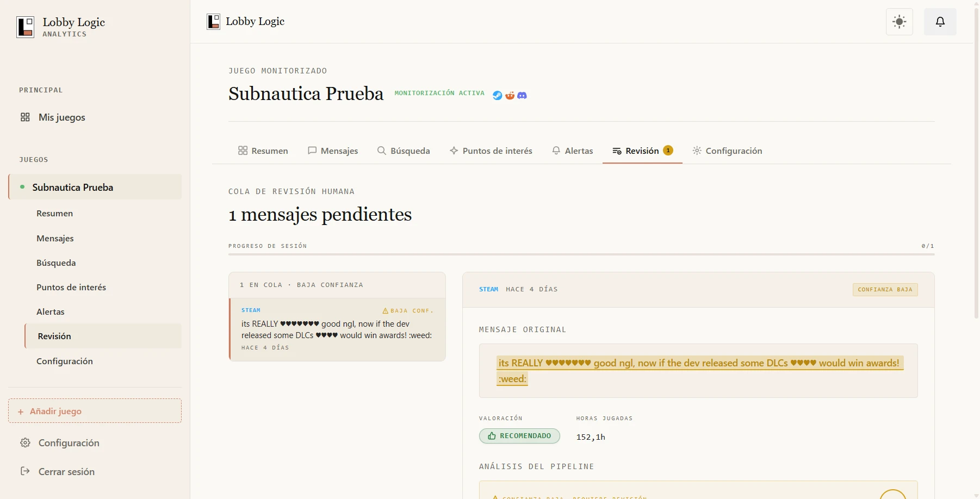Toggle the light/dark theme sun icon
The width and height of the screenshot is (980, 499).
(900, 22)
